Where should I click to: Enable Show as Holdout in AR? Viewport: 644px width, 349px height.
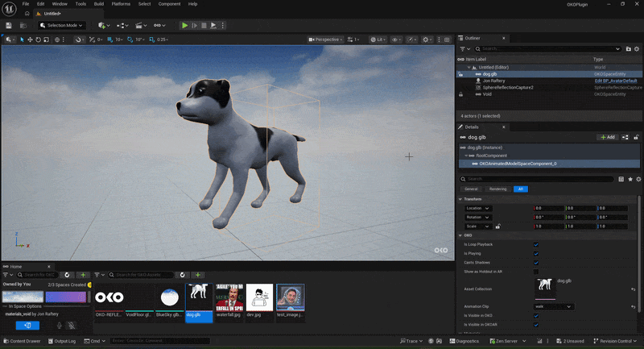tap(536, 272)
